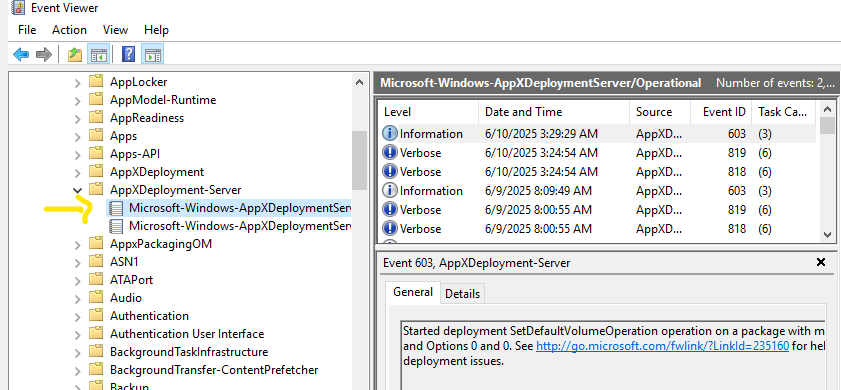The height and width of the screenshot is (390, 841).
Task: Click the event list scroll down arrow
Action: (x=828, y=234)
